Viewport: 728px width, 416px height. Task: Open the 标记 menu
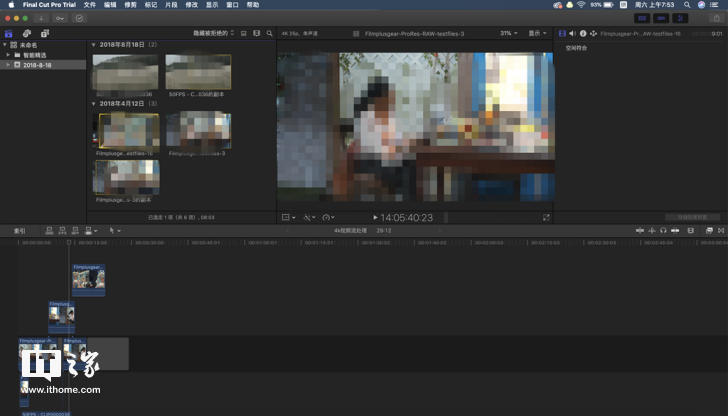point(151,5)
